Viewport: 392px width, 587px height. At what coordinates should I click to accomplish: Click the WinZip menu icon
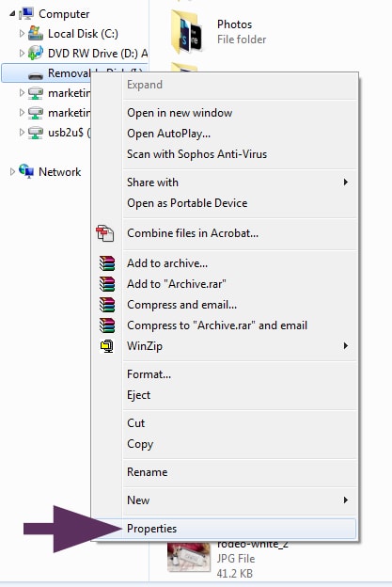[107, 346]
